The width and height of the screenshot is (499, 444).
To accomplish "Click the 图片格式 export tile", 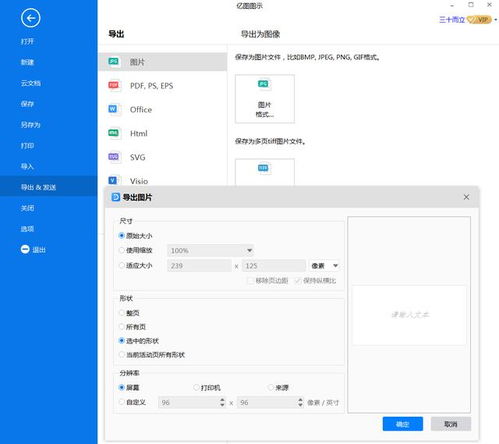I will pos(265,99).
